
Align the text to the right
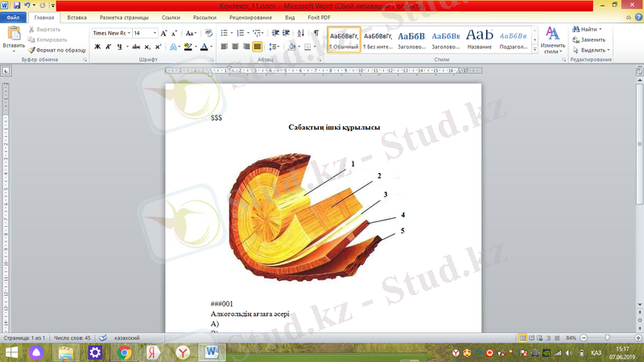(246, 47)
